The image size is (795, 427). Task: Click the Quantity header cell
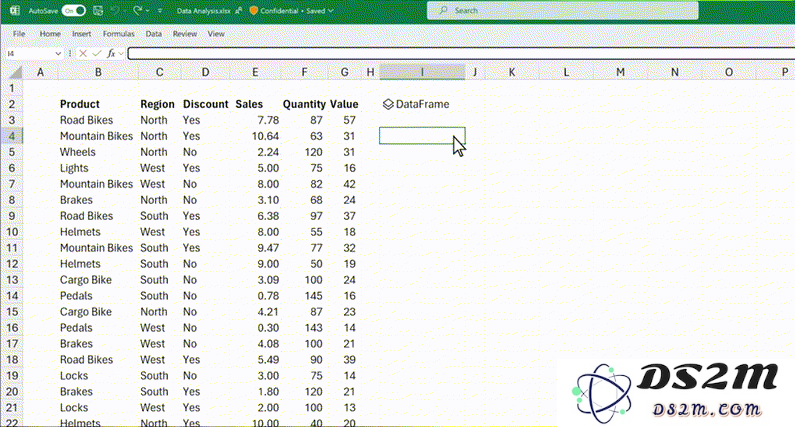point(304,104)
